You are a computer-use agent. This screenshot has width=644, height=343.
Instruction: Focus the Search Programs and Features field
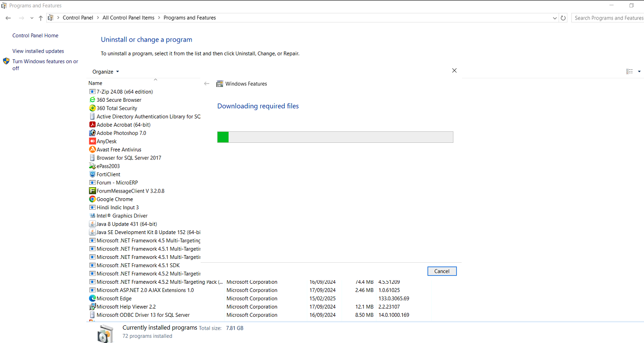608,18
